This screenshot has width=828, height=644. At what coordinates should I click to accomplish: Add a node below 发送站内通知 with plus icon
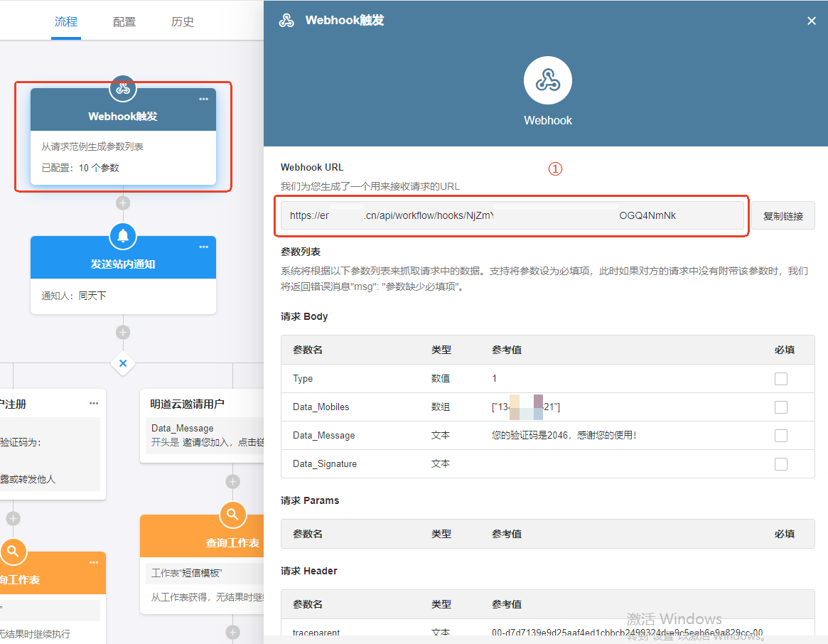123,332
